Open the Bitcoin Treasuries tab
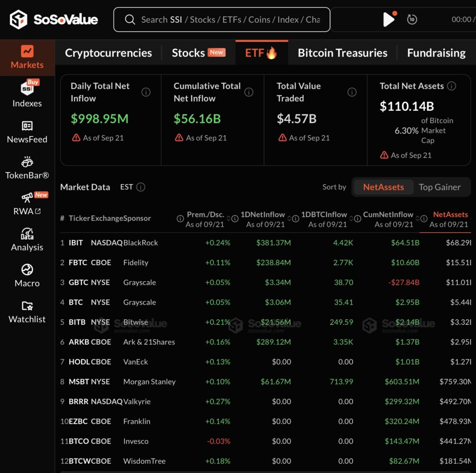The image size is (476, 473). click(x=343, y=53)
